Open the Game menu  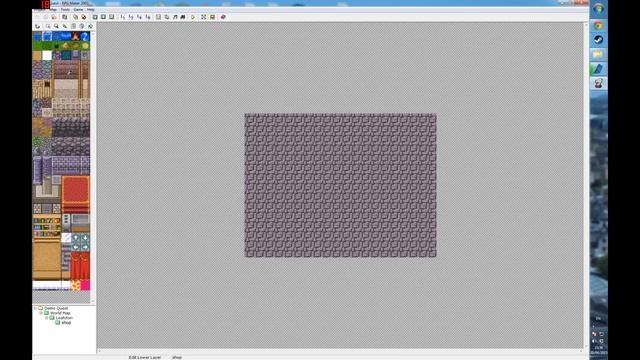[x=78, y=9]
